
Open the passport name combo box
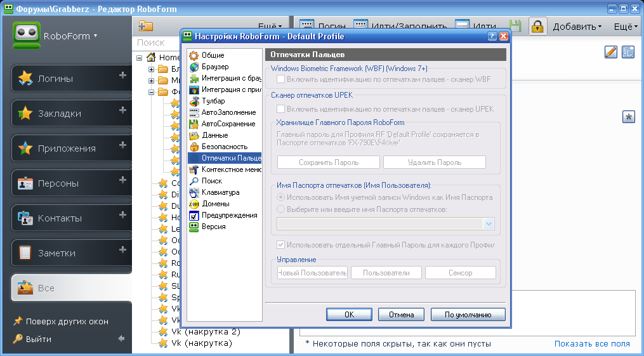coord(489,224)
